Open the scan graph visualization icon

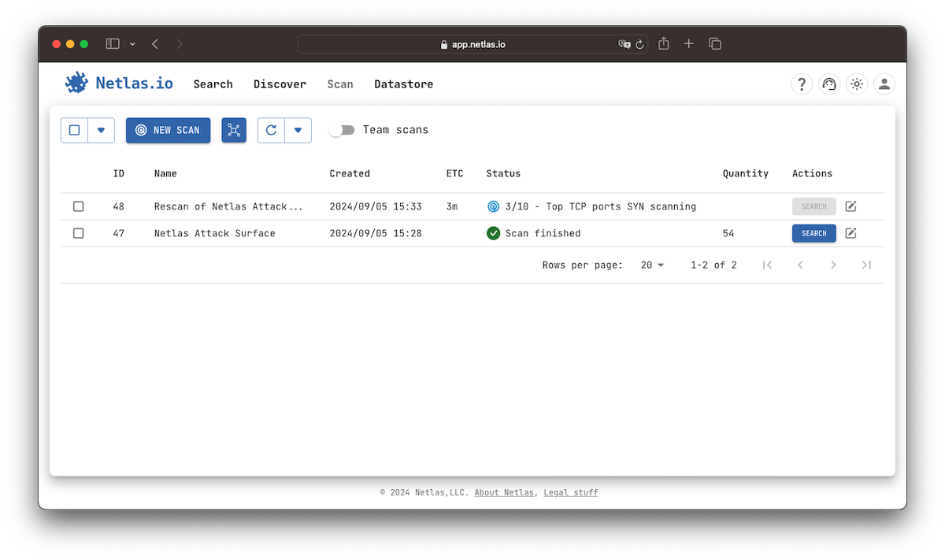[233, 130]
